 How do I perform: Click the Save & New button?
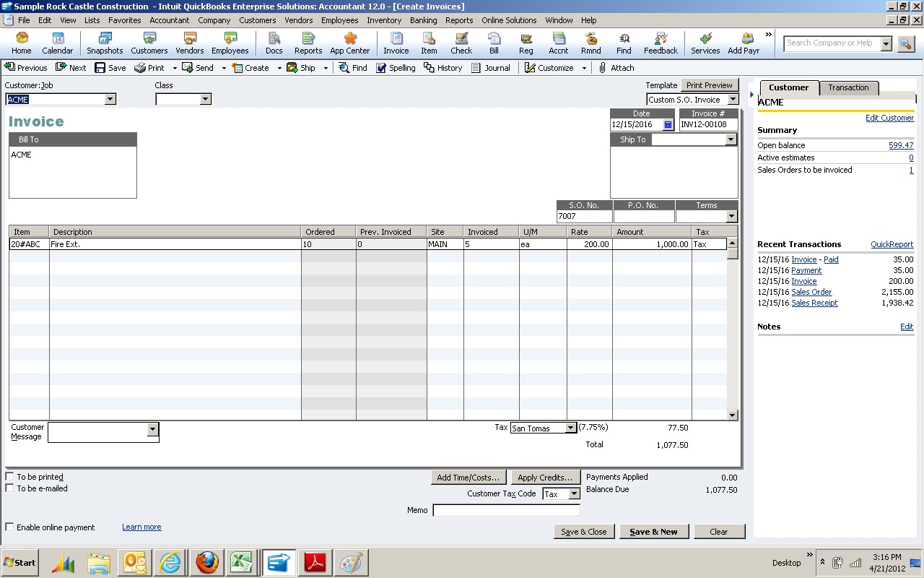point(653,532)
